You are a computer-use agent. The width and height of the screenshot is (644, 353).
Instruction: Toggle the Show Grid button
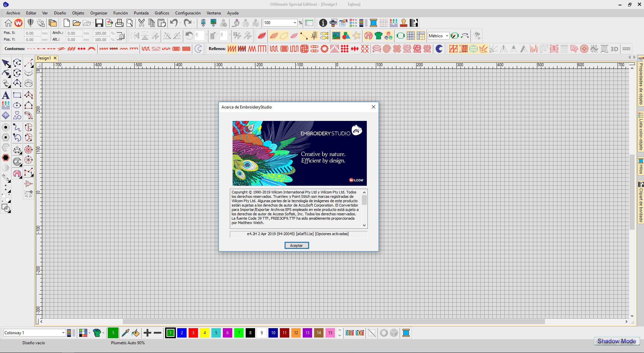click(x=410, y=36)
